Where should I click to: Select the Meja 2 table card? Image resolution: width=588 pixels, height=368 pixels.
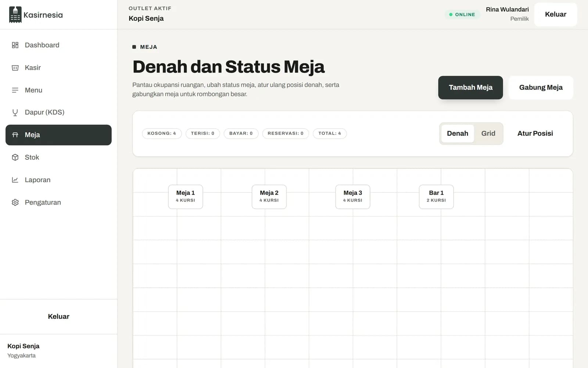(269, 197)
